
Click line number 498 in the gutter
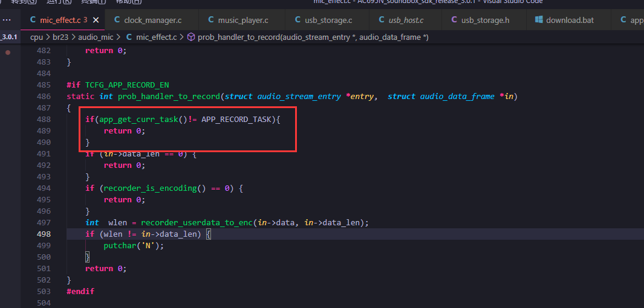click(x=44, y=234)
